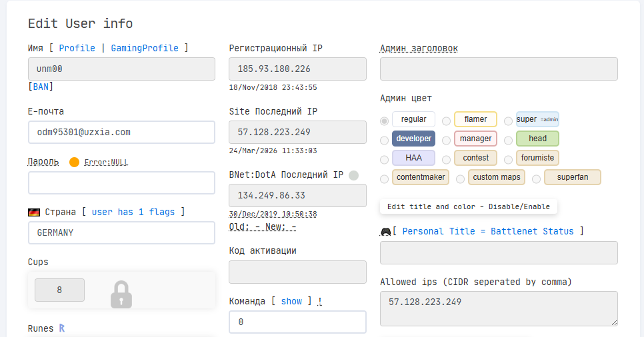
Task: Click the Регистрационный IP field
Action: tap(298, 69)
